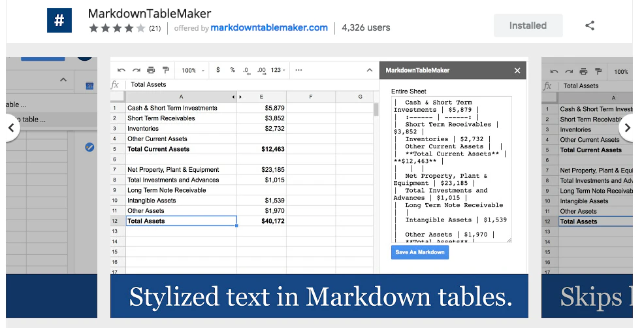Collapse the toolbar with the up chevron
Viewport: 644px width, 328px height.
click(369, 71)
